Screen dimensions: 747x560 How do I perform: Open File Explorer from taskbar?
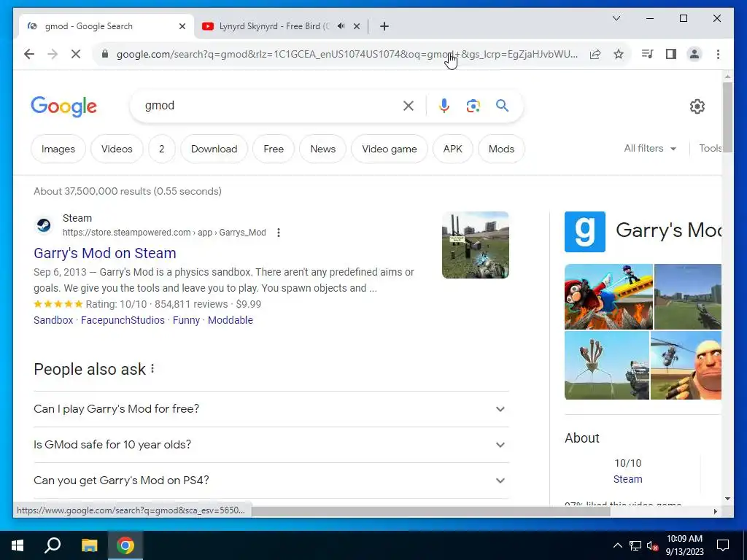pyautogui.click(x=89, y=545)
